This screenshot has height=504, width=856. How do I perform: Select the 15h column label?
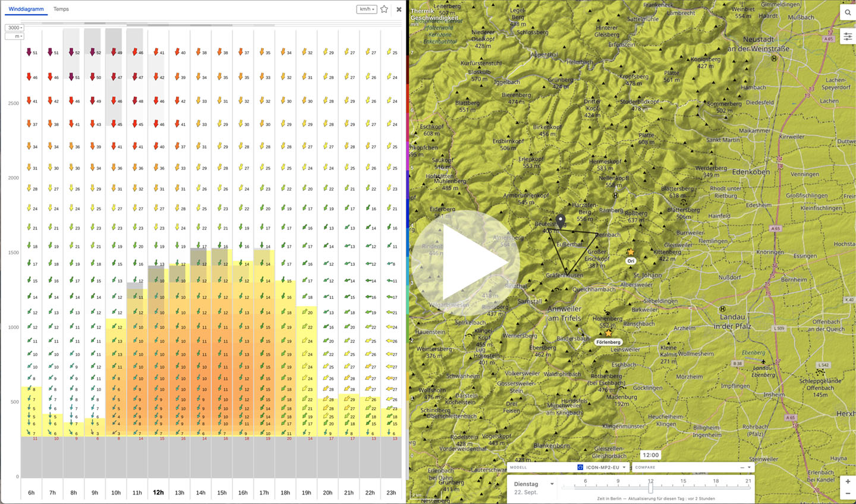tap(222, 493)
